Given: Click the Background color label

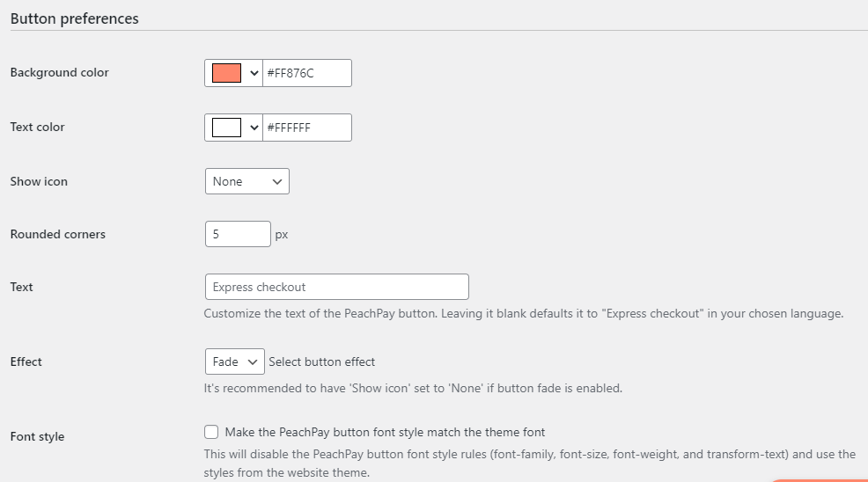Looking at the screenshot, I should tap(60, 72).
